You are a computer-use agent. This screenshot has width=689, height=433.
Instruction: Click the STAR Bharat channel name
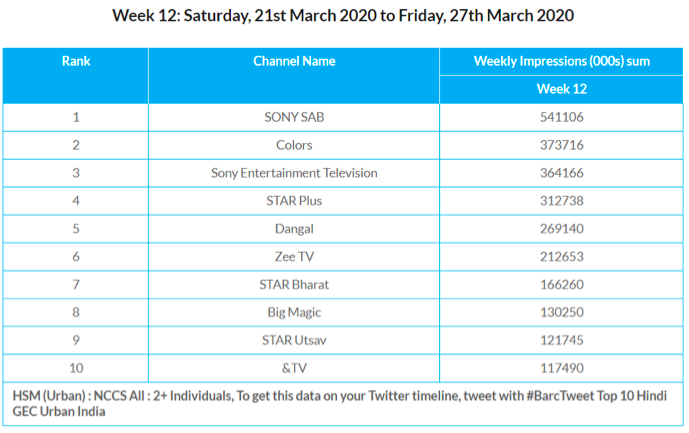point(294,285)
